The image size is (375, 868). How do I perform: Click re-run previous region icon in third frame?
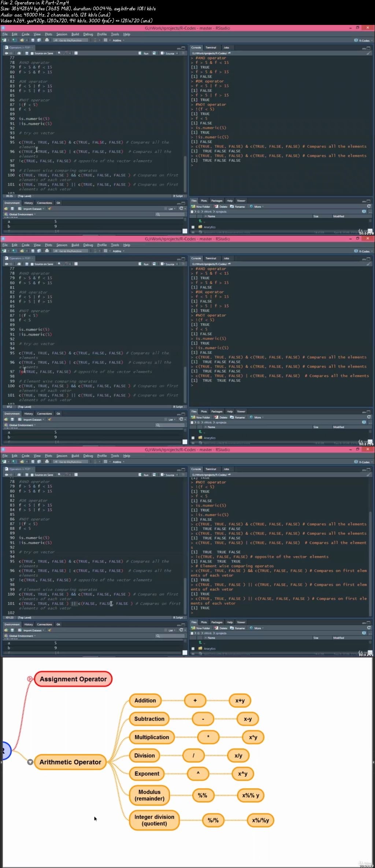[x=154, y=475]
